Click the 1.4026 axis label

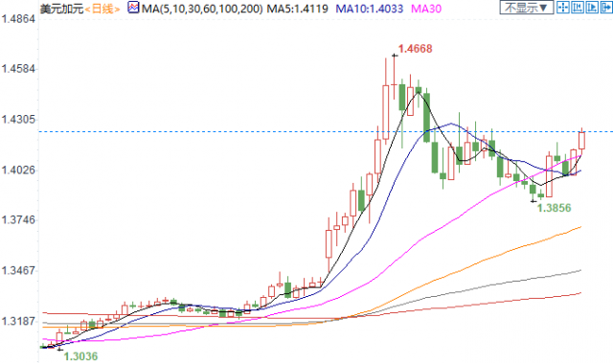(x=18, y=170)
